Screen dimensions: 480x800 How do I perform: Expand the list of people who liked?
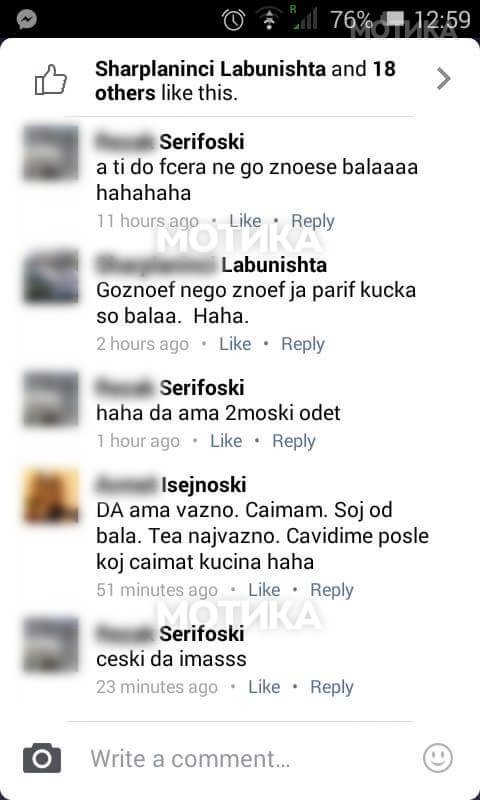click(443, 79)
